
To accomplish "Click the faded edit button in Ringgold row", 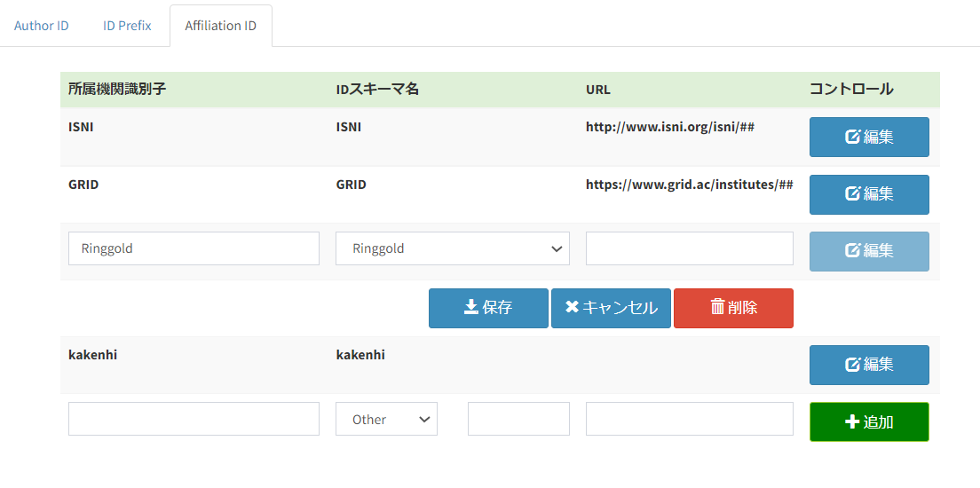I will tap(869, 251).
